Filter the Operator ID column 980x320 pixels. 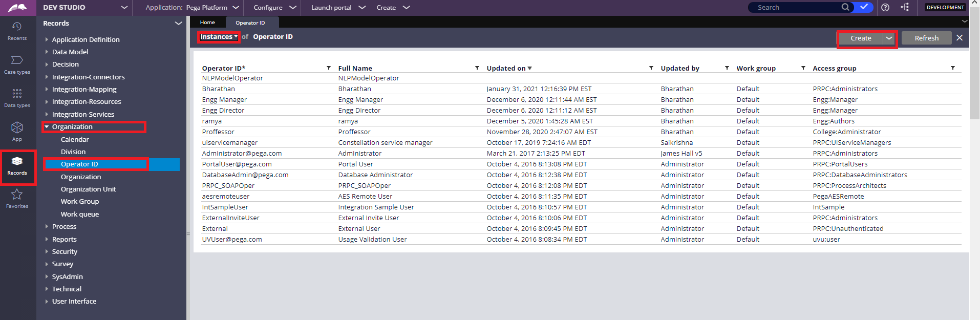point(329,68)
